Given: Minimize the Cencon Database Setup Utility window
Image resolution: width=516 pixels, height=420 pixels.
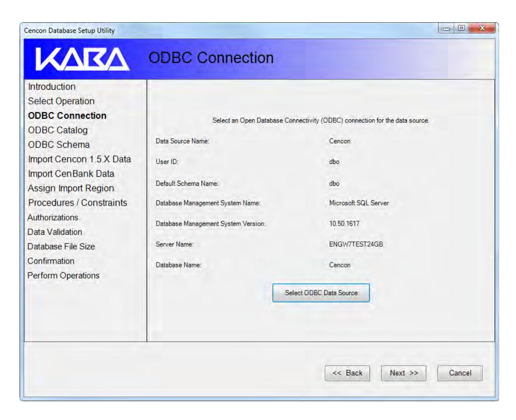Looking at the screenshot, I should click(447, 28).
